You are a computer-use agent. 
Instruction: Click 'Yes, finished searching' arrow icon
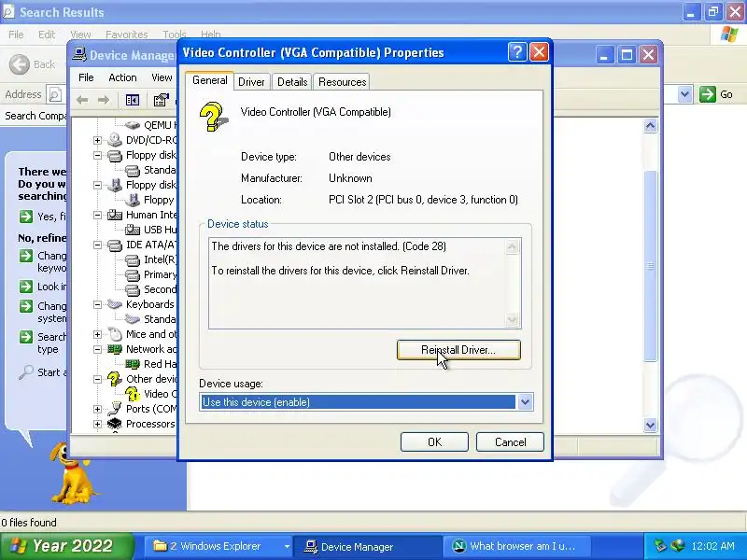pyautogui.click(x=26, y=217)
